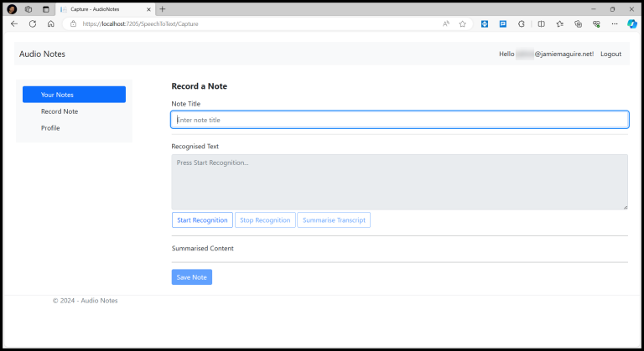Click the Note Title label
644x351 pixels.
[x=186, y=104]
